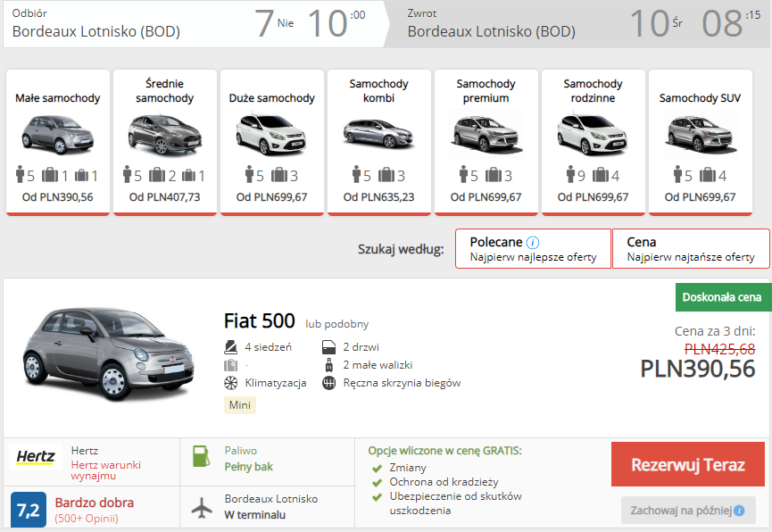Viewport: 772px width, 532px height.
Task: Click the crossed-out PLN425,68 price
Action: coord(719,349)
